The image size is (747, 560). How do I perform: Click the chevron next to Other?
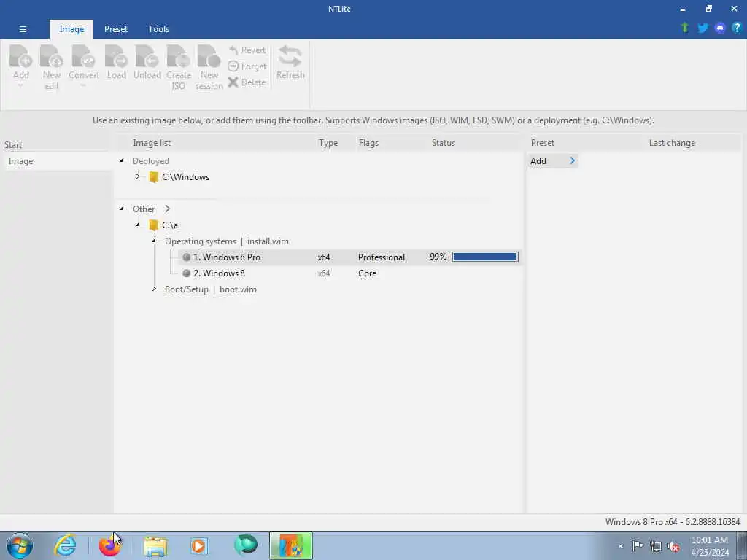[x=167, y=209]
